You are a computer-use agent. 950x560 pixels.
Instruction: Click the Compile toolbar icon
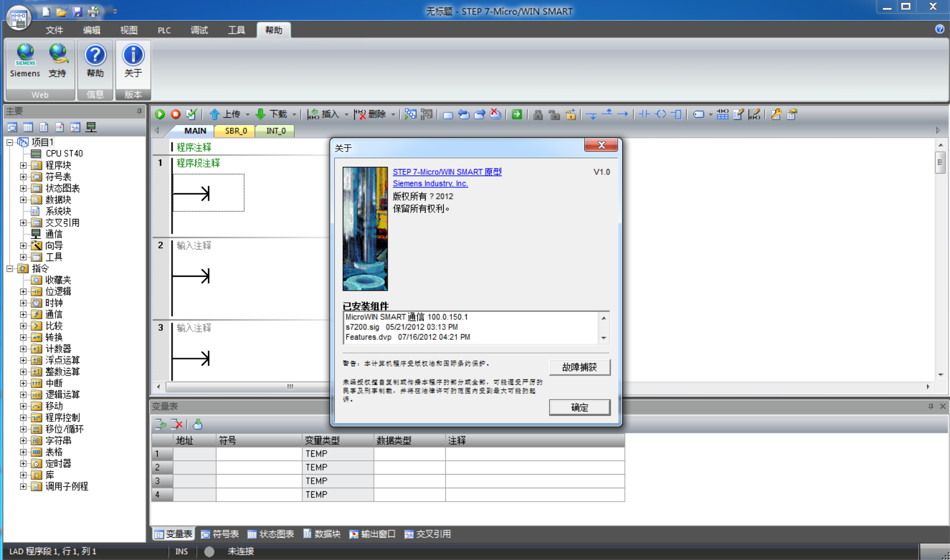point(191,115)
